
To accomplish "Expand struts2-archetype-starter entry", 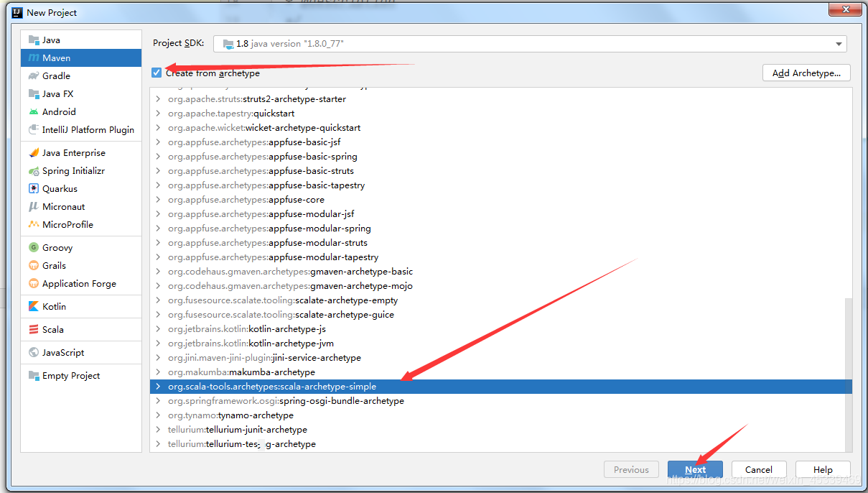I will (158, 99).
